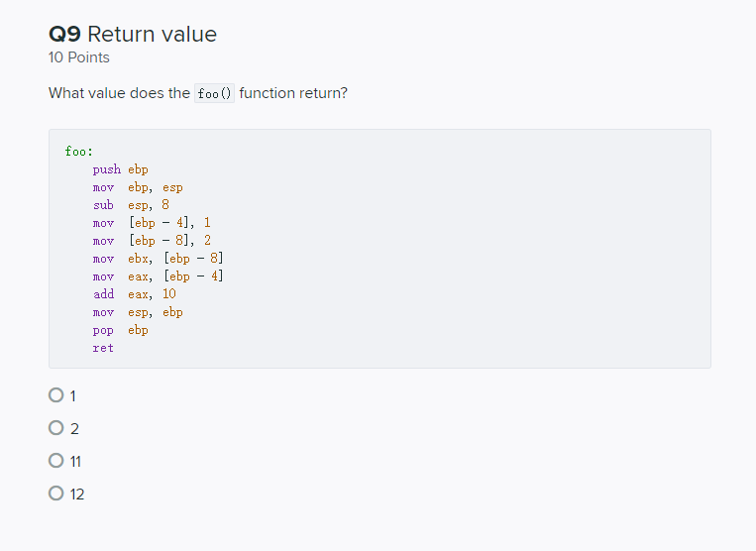Pick the radio option labeled 11
This screenshot has width=756, height=551.
pyautogui.click(x=55, y=461)
